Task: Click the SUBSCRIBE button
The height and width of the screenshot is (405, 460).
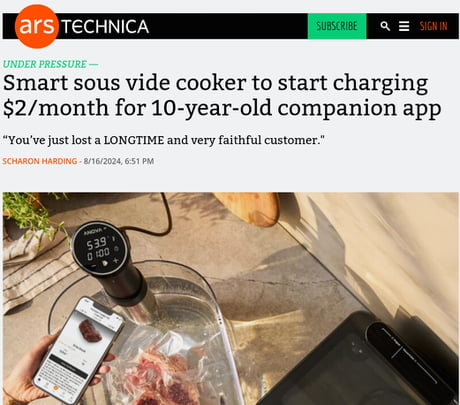Action: [337, 26]
